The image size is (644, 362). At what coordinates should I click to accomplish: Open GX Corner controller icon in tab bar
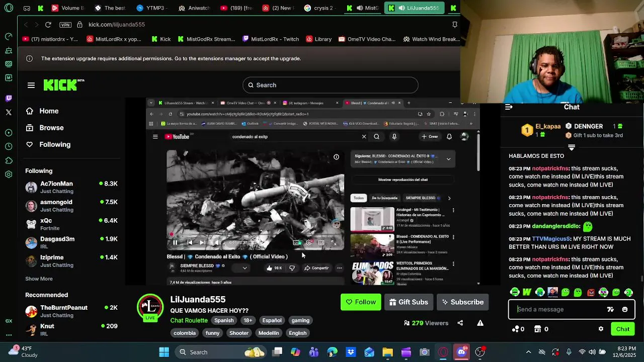(27, 8)
